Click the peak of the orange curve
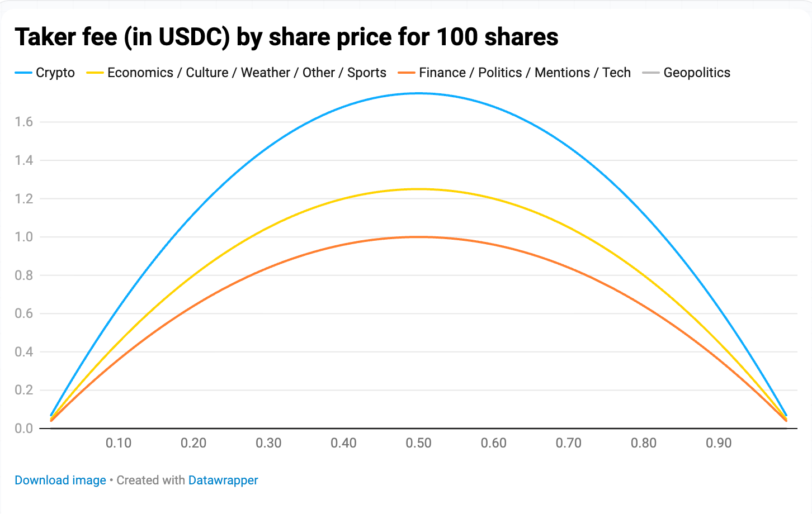The image size is (812, 514). pyautogui.click(x=418, y=237)
